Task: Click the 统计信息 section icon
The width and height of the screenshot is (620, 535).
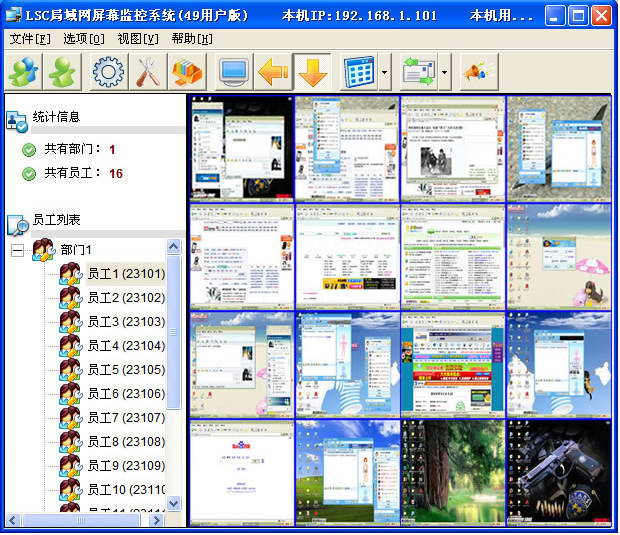Action: (17, 121)
